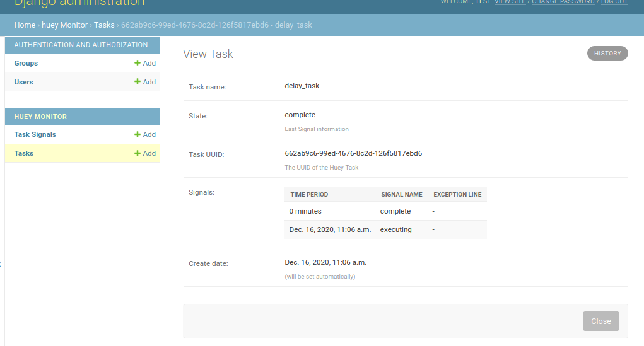
Task: Click the Time Period column header
Action: (309, 195)
